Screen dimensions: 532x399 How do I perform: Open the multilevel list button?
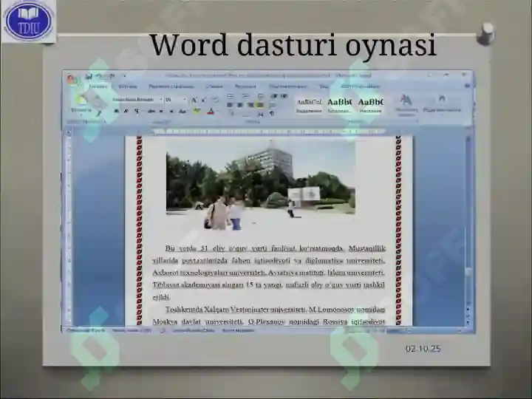pyautogui.click(x=260, y=96)
